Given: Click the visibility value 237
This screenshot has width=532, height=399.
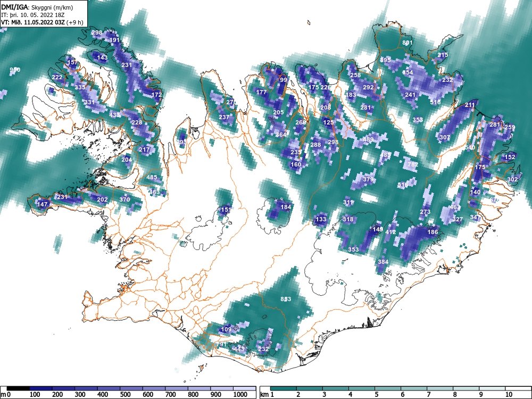Looking at the screenshot, I should 224,118.
